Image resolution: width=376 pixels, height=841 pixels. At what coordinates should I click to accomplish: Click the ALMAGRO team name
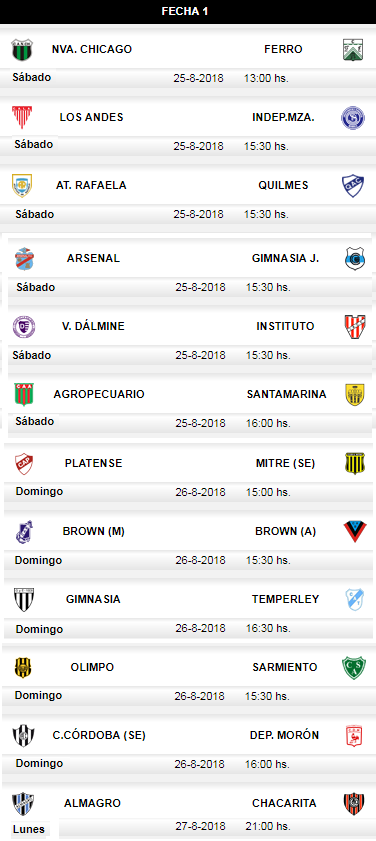(92, 803)
